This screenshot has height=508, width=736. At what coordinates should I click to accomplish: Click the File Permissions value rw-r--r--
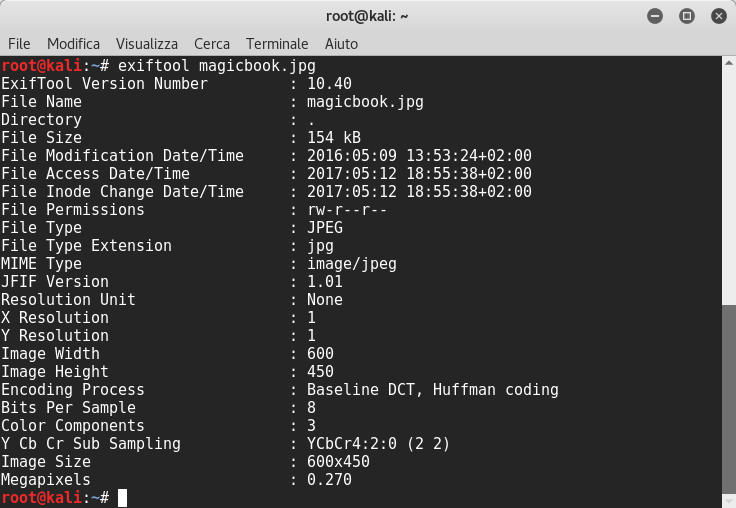(347, 210)
